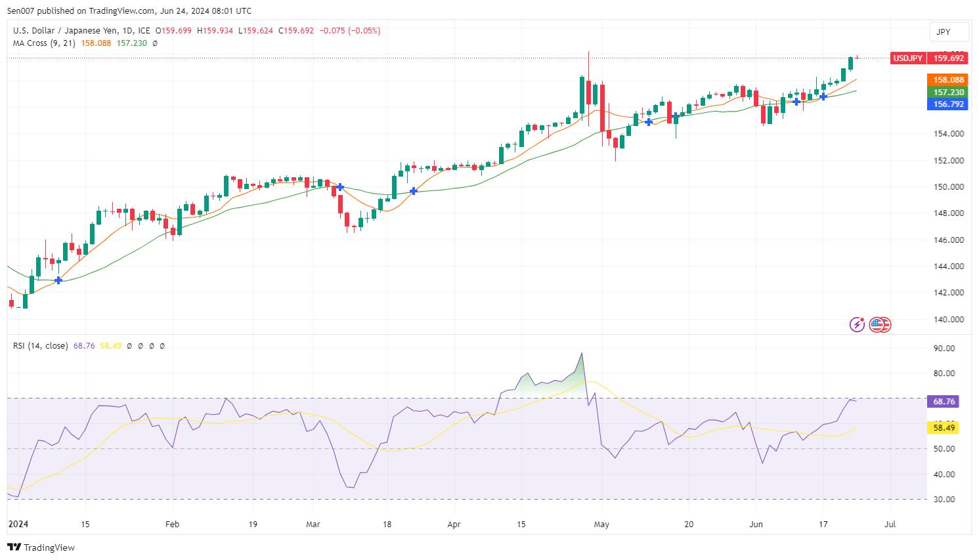Click the May date on the time axis

601,525
